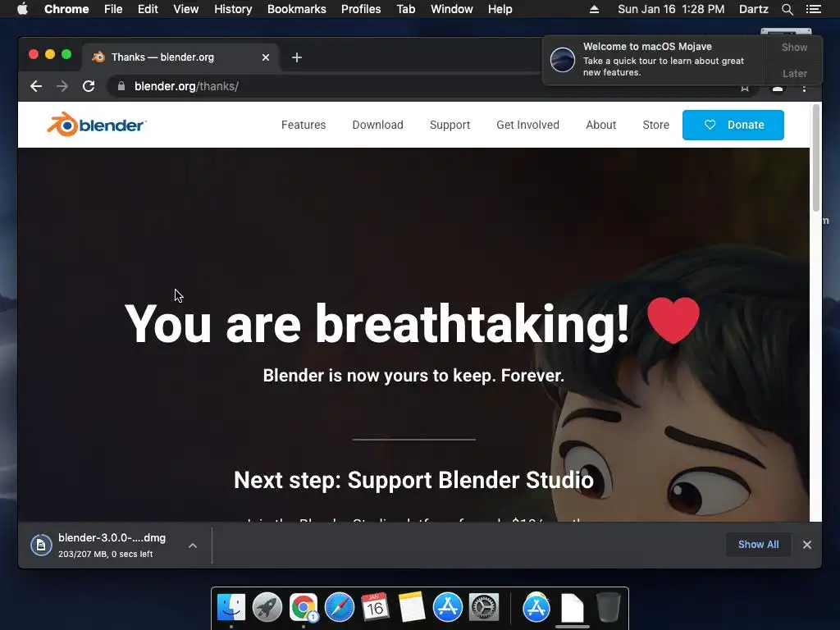The image size is (840, 630).
Task: Open Spotlight search in menu bar
Action: pyautogui.click(x=787, y=9)
